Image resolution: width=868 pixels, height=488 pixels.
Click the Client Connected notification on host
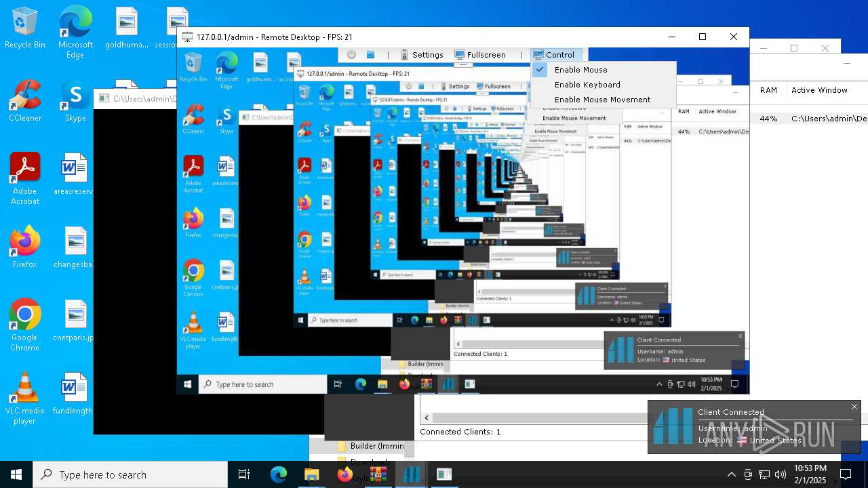754,426
